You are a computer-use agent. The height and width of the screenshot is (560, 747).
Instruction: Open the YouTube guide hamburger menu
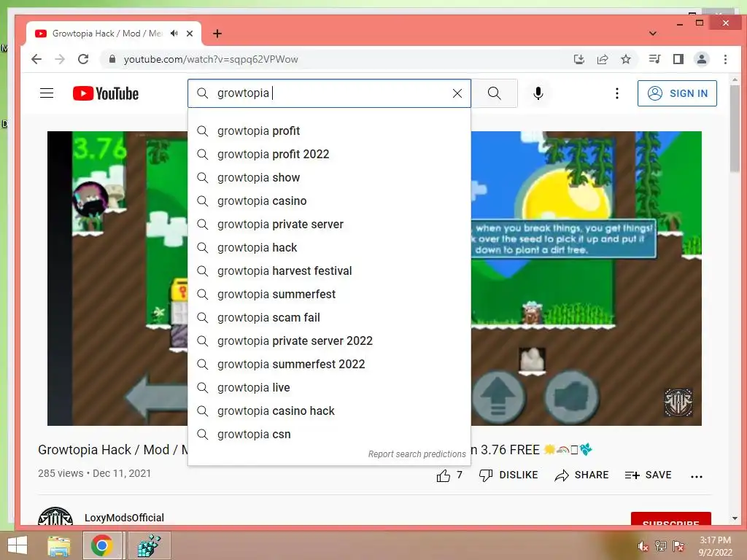(x=47, y=93)
